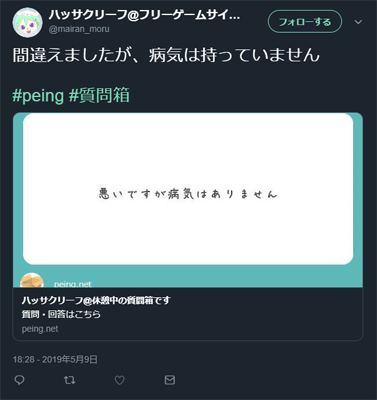Click the small peing.net avatar inside the card
Screen dimensions: 377x400
click(32, 280)
